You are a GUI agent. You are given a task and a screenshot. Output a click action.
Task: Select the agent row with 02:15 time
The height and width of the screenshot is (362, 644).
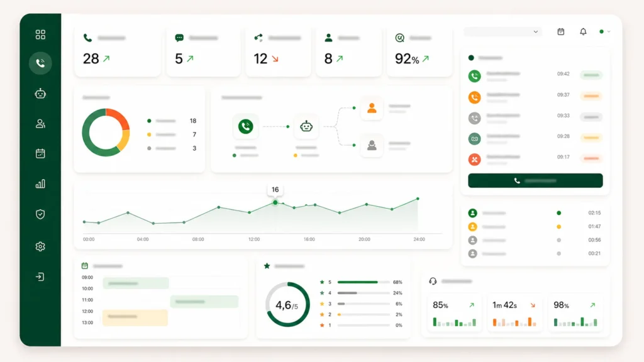535,213
